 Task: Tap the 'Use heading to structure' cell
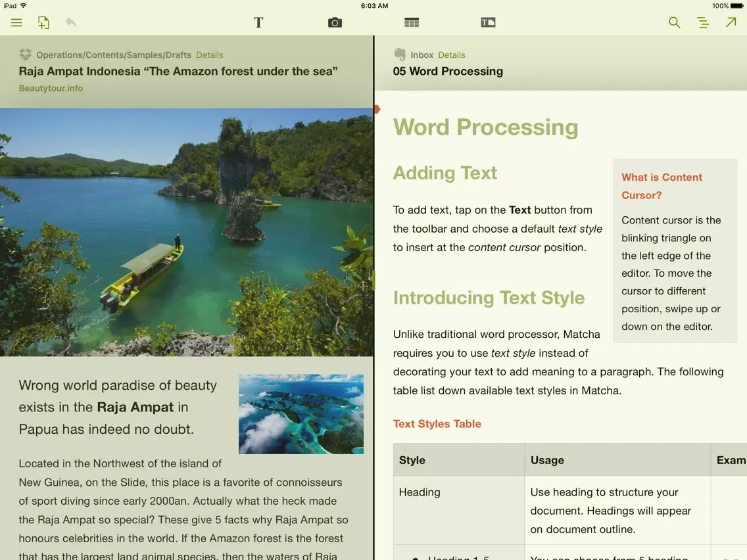(618, 511)
